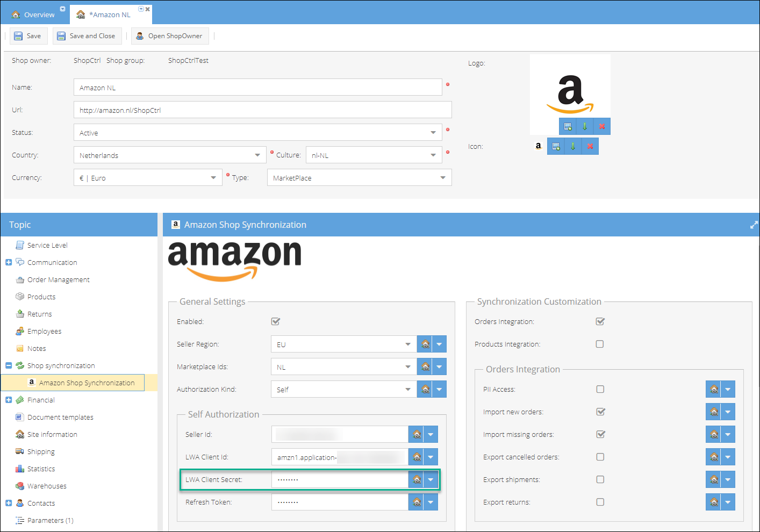Viewport: 760px width, 532px height.
Task: Delete the Icon with red X button
Action: click(590, 146)
